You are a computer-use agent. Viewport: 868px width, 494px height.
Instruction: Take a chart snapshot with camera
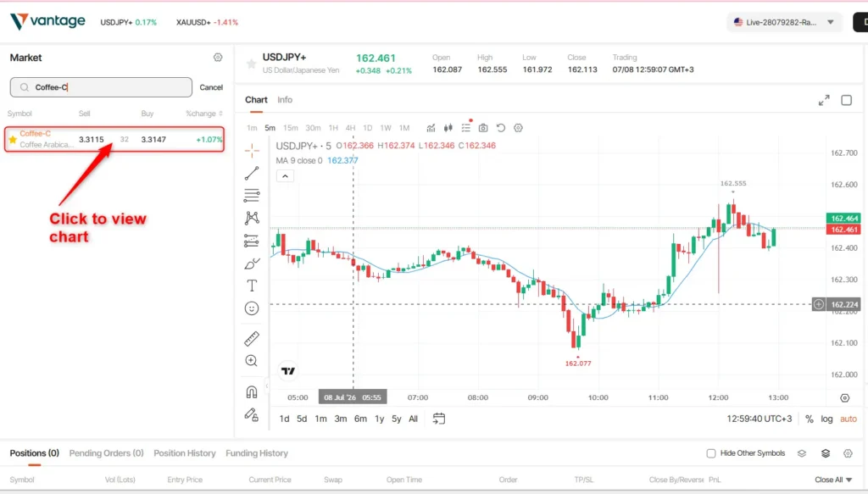(483, 128)
